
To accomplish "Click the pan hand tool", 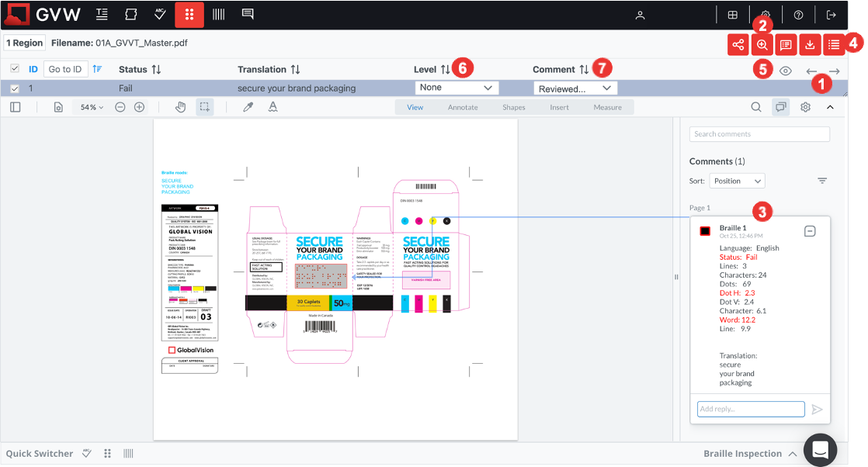I will pyautogui.click(x=180, y=107).
